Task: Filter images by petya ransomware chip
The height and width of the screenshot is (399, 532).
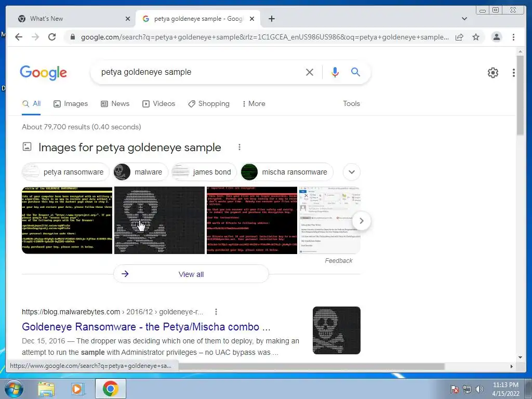Action: pyautogui.click(x=65, y=172)
